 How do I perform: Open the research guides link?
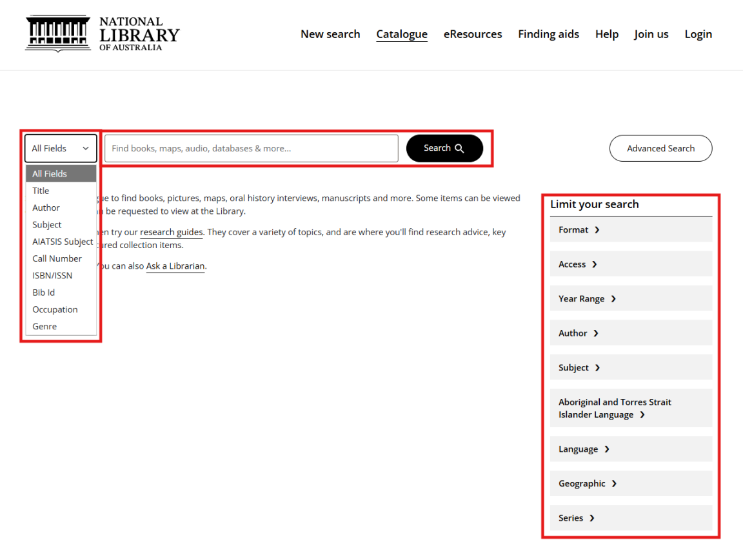(x=171, y=232)
